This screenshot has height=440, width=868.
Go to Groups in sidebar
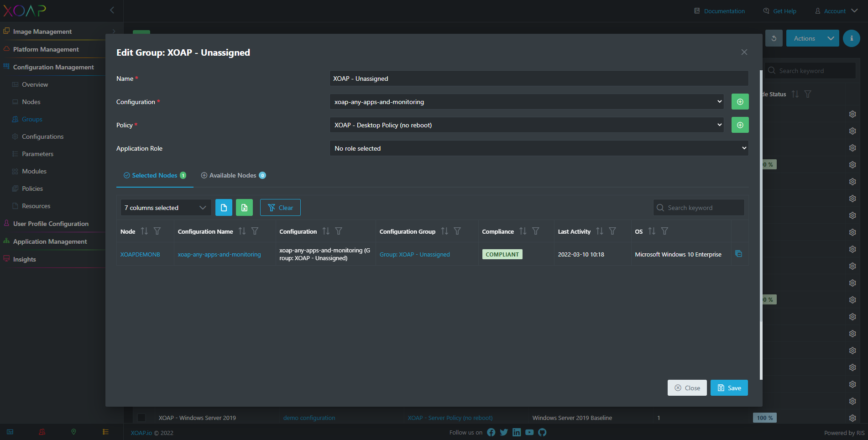(32, 119)
